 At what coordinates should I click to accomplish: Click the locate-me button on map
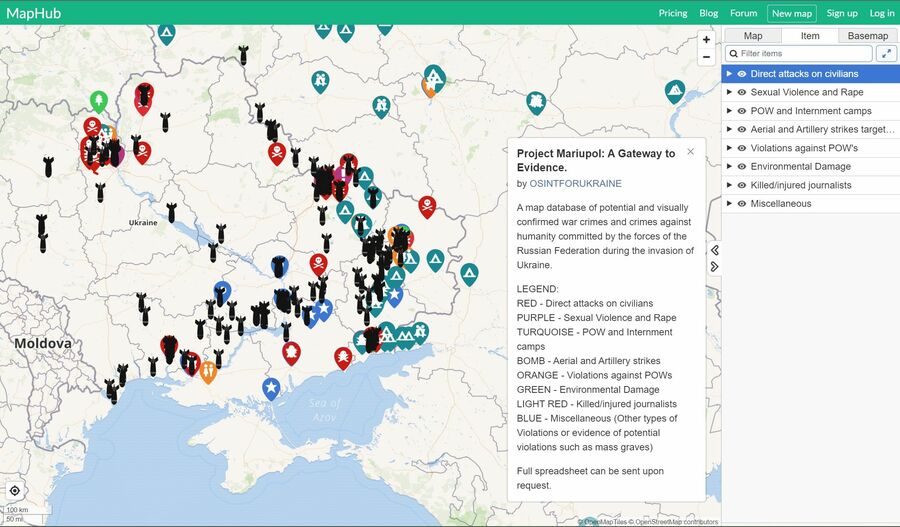tap(15, 490)
